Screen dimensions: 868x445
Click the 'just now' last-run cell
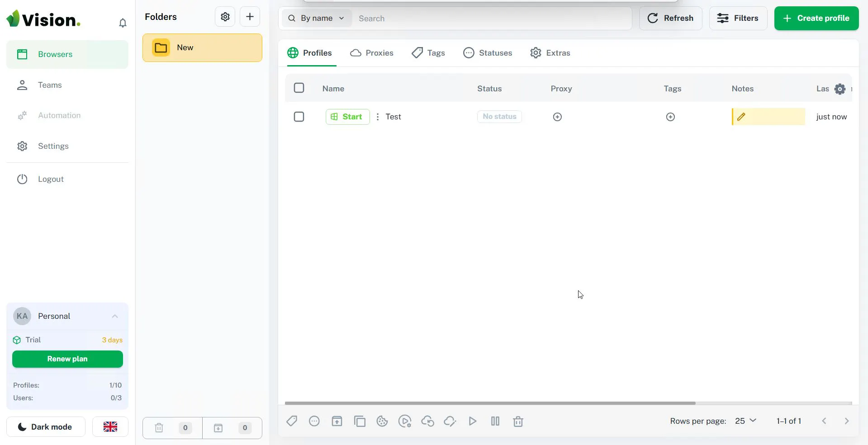click(831, 117)
